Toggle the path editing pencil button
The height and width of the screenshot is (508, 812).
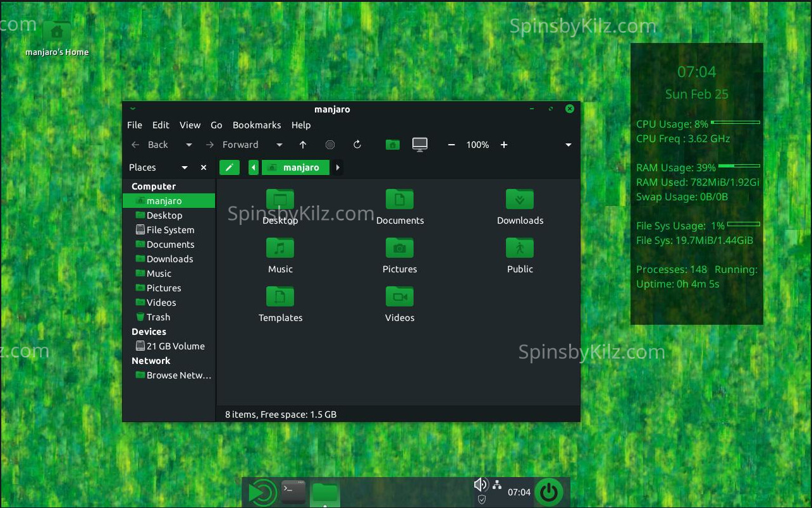pyautogui.click(x=229, y=167)
